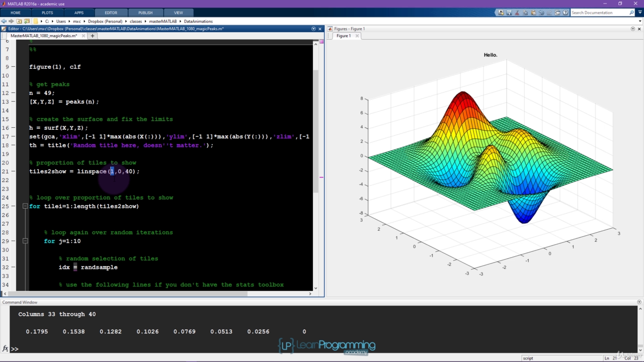Screen dimensions: 644x362
Task: Click the current folder icon in address bar
Action: [x=36, y=21]
